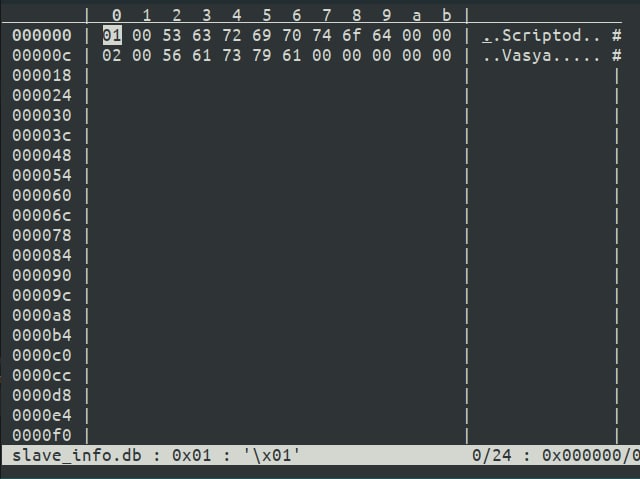
Task: Select hex byte 56 in second row
Action: (171, 55)
